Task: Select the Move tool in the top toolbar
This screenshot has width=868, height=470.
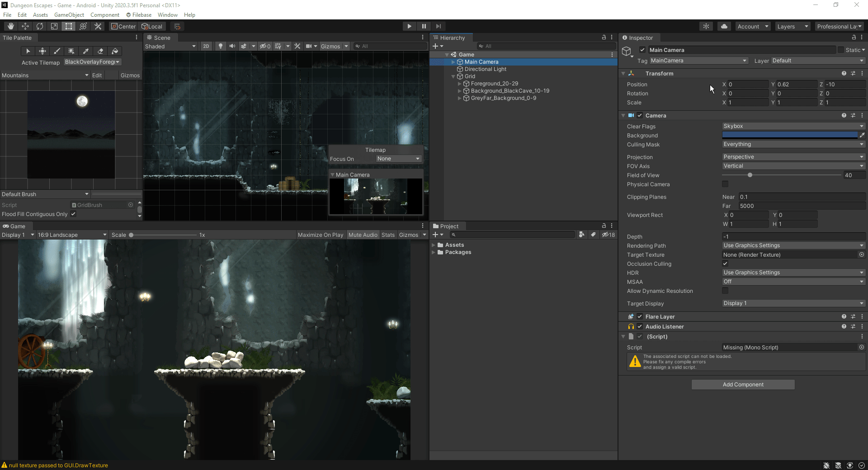Action: tap(25, 26)
